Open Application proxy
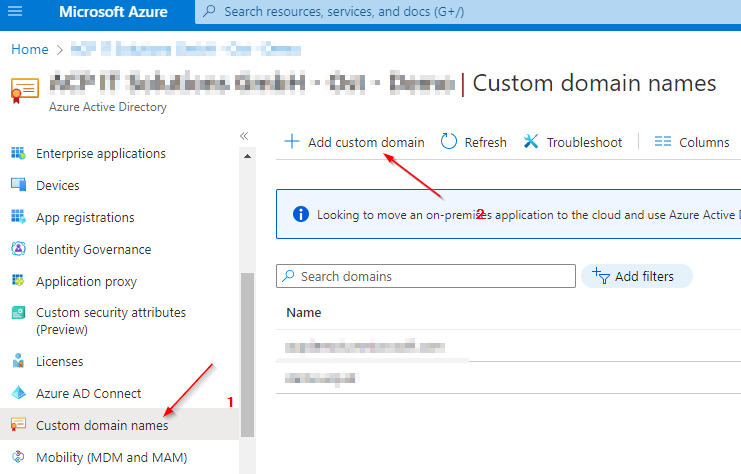The height and width of the screenshot is (474, 741). (x=86, y=282)
